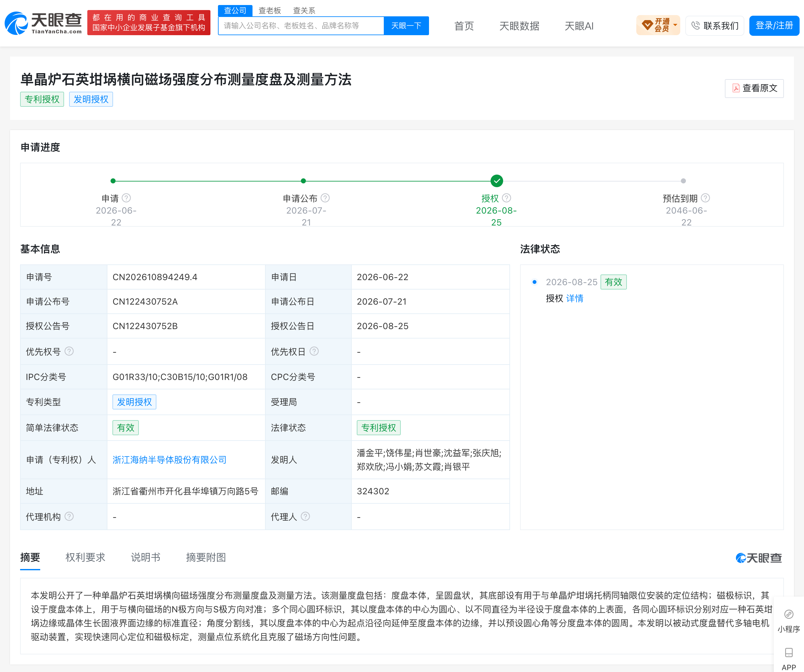Click the 登录/注册 button
804x672 pixels.
[x=774, y=25]
